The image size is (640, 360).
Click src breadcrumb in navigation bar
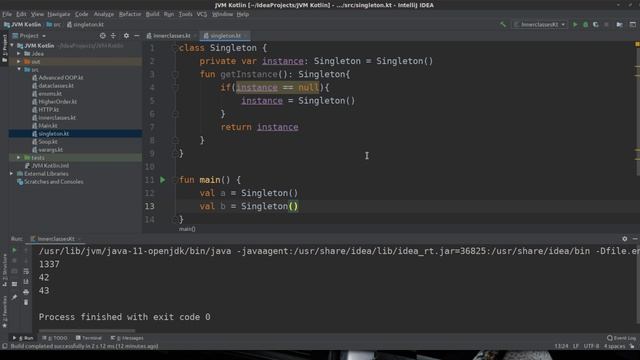click(53, 24)
